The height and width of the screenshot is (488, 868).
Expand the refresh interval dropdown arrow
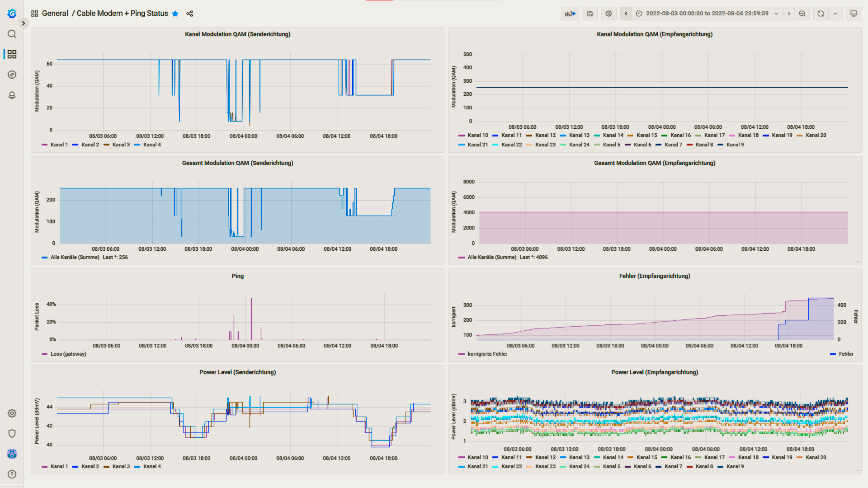[835, 14]
